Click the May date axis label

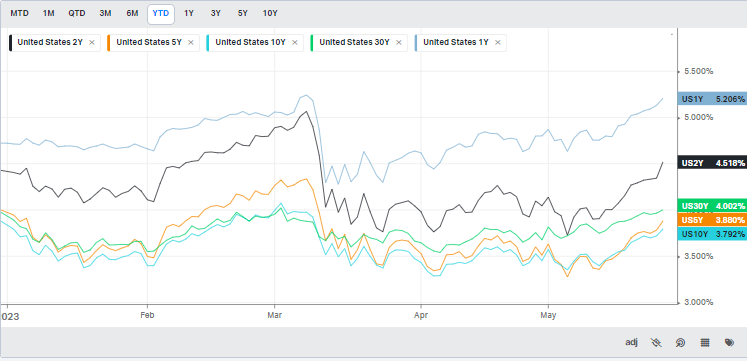point(548,315)
